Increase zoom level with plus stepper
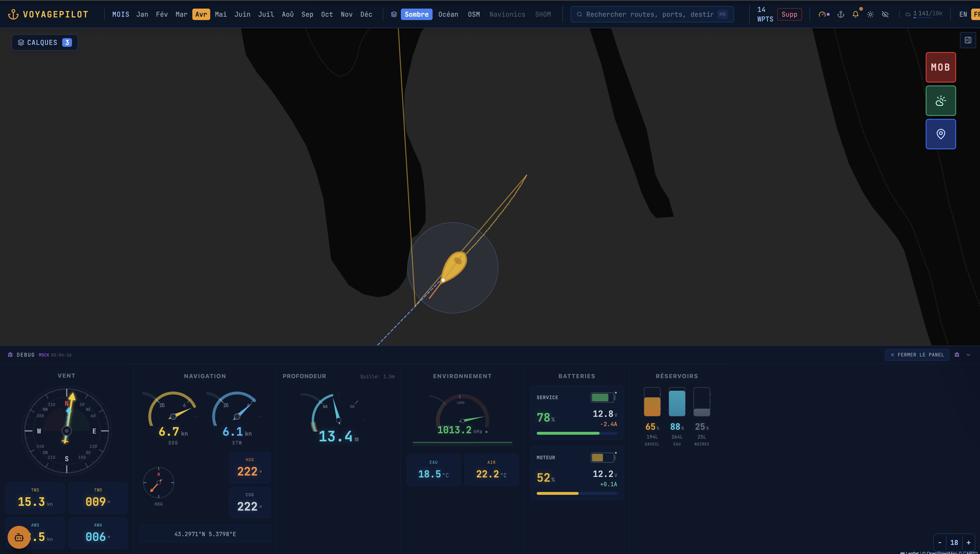This screenshot has width=980, height=554. pos(969,543)
